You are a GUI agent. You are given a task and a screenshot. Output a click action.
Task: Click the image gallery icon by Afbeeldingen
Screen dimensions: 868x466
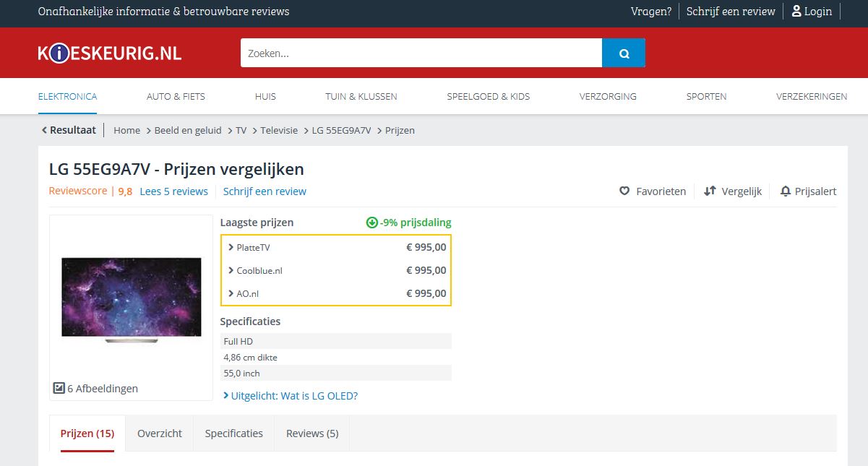[59, 388]
